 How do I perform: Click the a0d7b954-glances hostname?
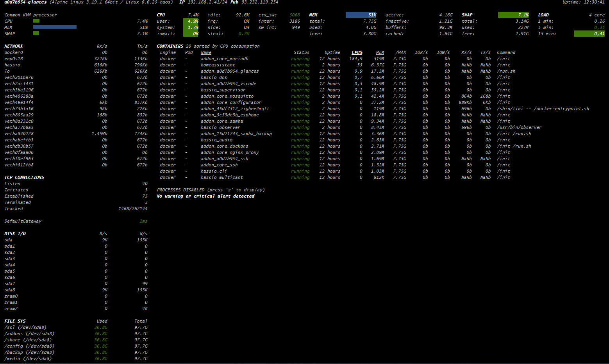25,2
